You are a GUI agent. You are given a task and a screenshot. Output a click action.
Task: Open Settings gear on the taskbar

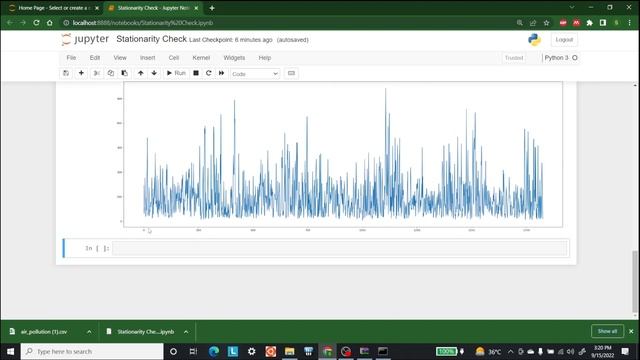251,351
